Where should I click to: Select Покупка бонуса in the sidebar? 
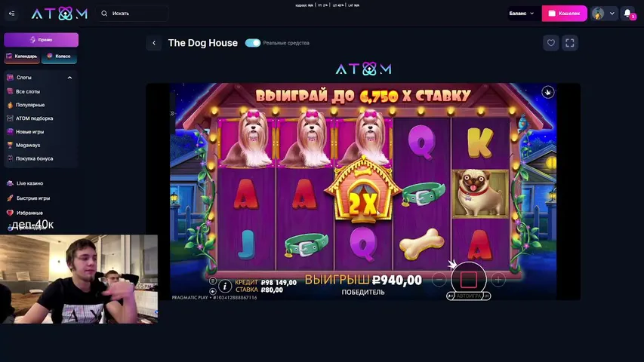point(35,158)
